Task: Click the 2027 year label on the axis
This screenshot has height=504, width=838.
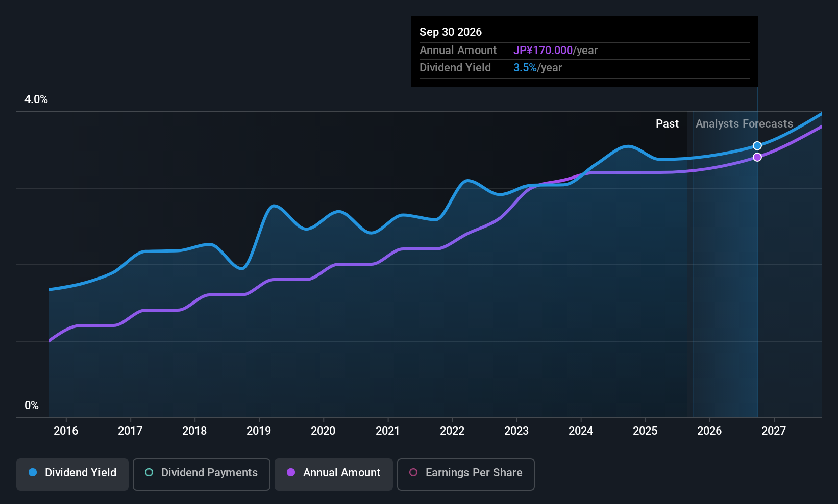Action: (x=774, y=431)
